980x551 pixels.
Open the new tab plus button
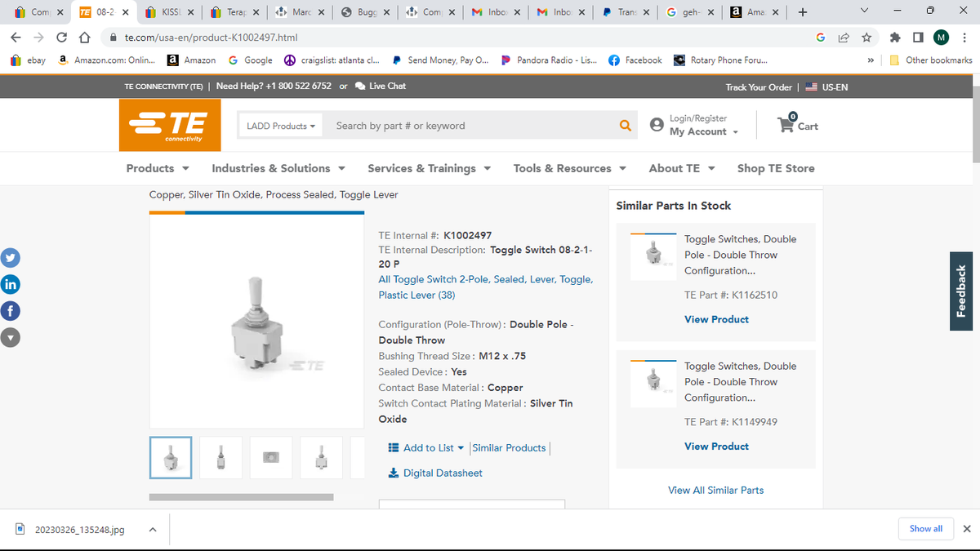click(803, 12)
